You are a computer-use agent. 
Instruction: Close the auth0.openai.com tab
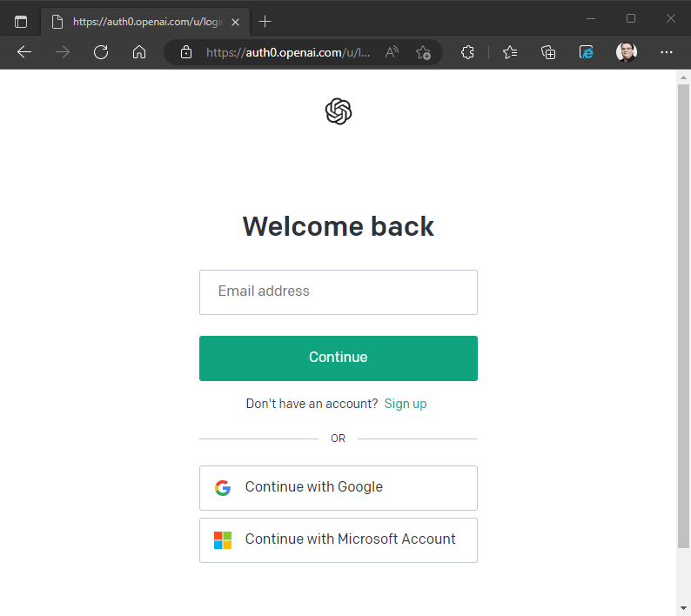pos(235,22)
